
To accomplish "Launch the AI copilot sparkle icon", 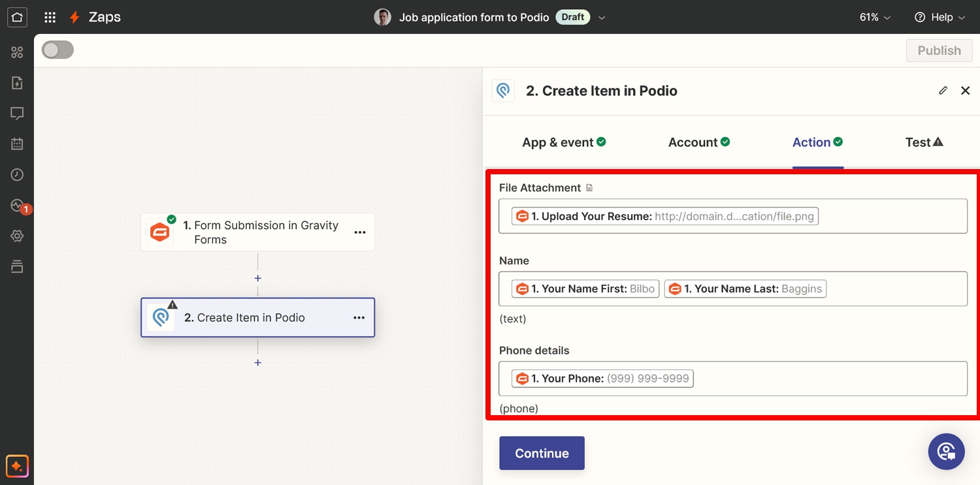I will point(17,467).
